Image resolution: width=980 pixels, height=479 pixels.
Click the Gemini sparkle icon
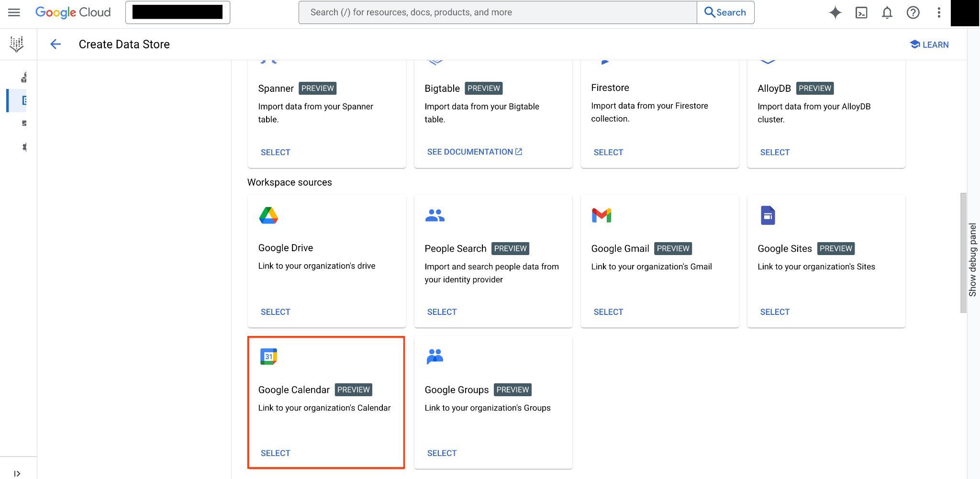click(x=835, y=12)
